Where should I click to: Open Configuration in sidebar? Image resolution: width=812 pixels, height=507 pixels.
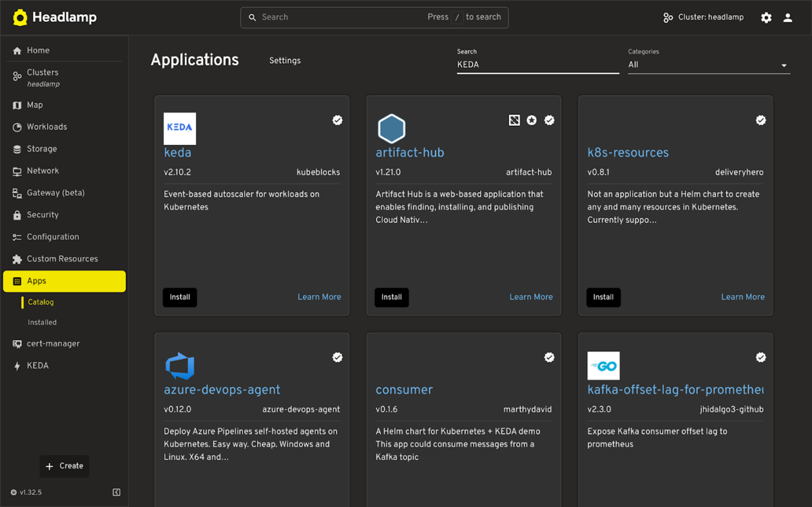point(64,237)
